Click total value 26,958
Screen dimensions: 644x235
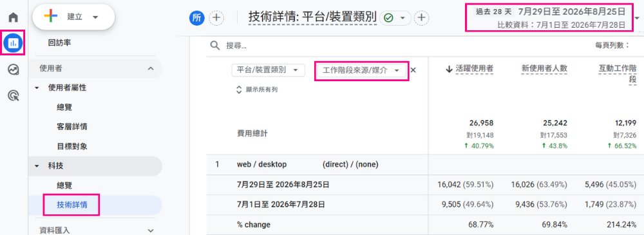(481, 123)
